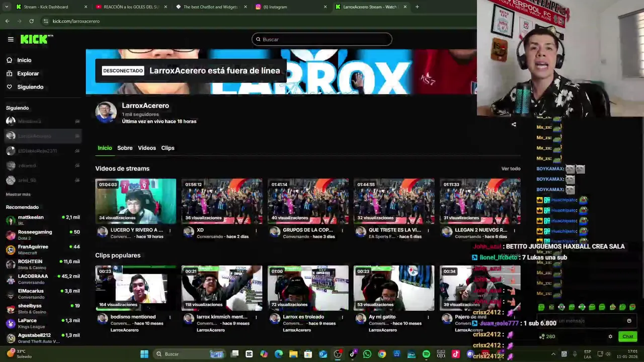
Task: Play the Larrox es troleado clip
Action: [308, 288]
